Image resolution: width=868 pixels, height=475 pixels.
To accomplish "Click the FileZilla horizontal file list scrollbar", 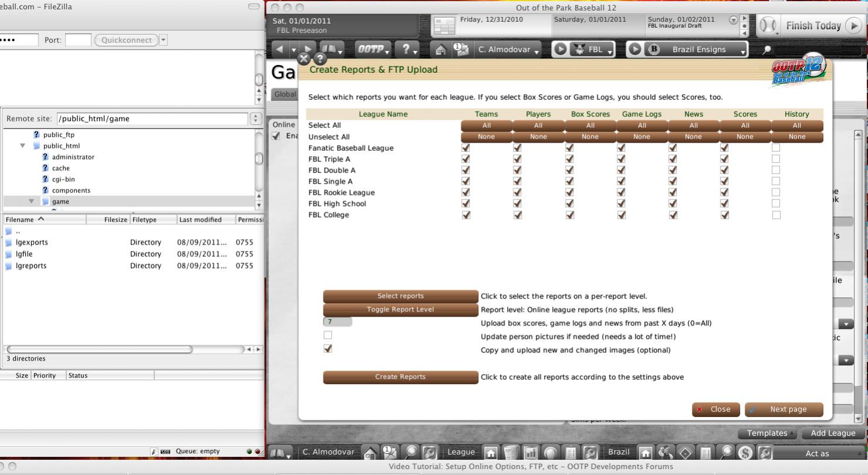I will [99, 349].
